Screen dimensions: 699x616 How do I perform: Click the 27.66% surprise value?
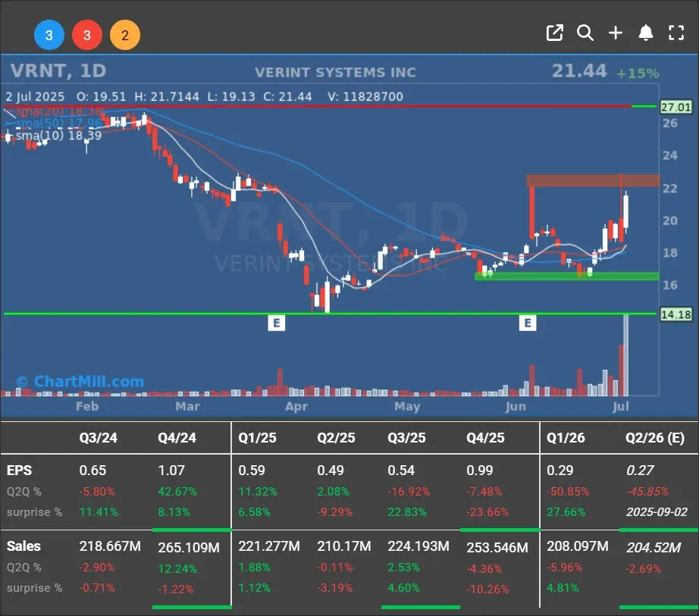coord(566,512)
